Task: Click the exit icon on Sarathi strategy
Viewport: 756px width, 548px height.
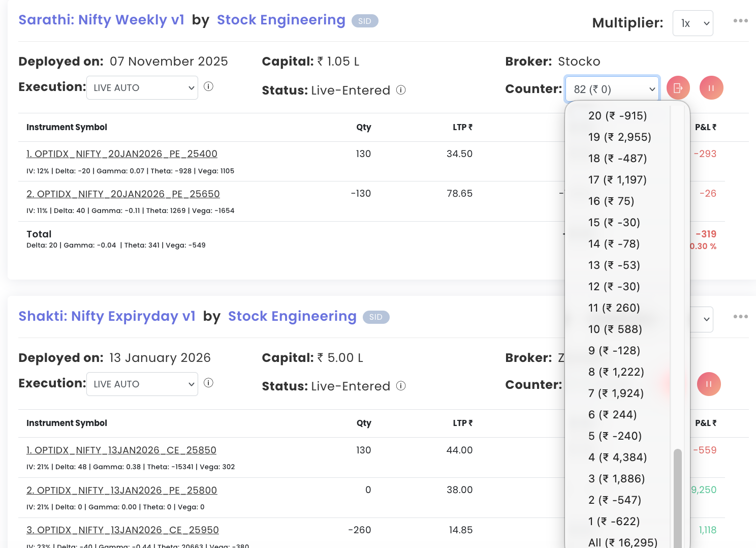Action: [678, 88]
